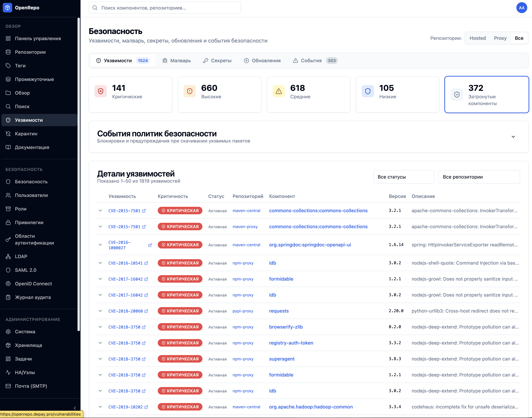Open Обзор in the sidebar

(x=39, y=93)
